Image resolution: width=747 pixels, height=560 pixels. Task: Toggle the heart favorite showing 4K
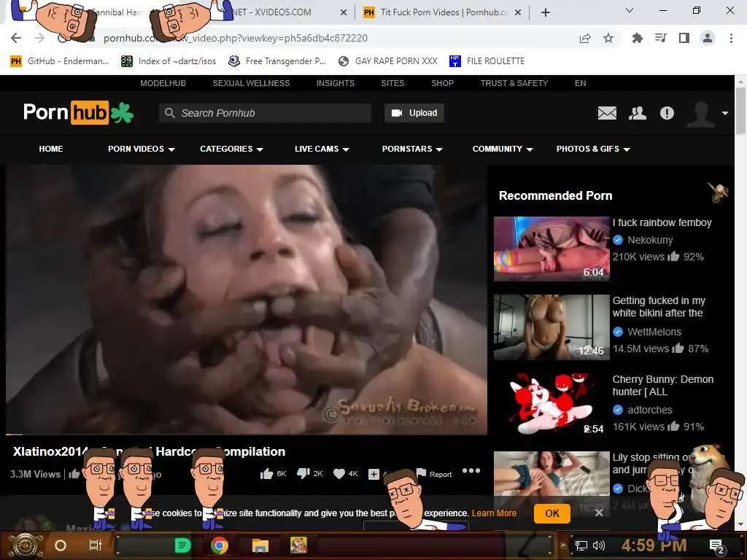click(x=346, y=473)
